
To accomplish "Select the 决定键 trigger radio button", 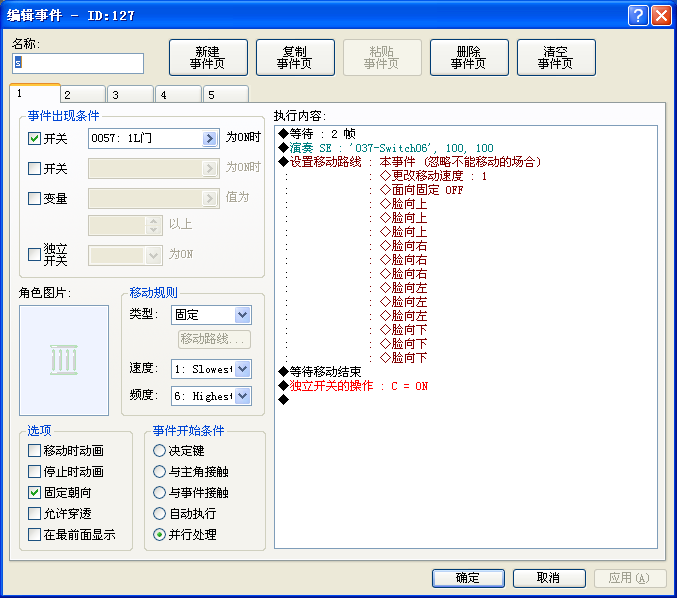I will point(159,450).
